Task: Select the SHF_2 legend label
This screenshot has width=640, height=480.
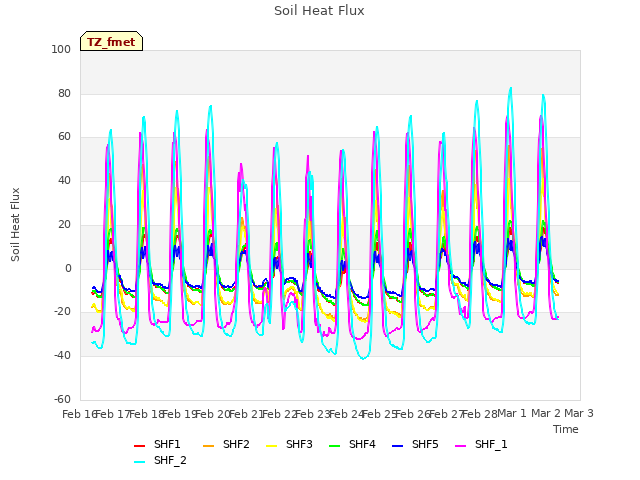Action: (170, 461)
